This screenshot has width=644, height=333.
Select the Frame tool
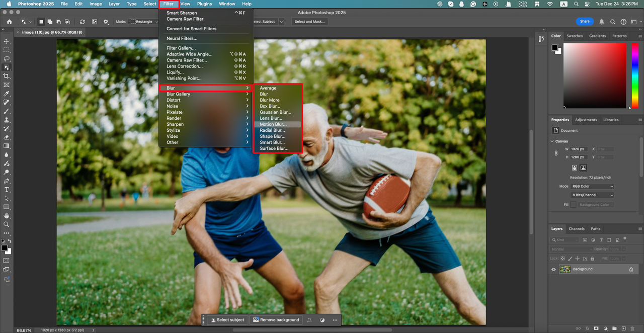pyautogui.click(x=7, y=85)
